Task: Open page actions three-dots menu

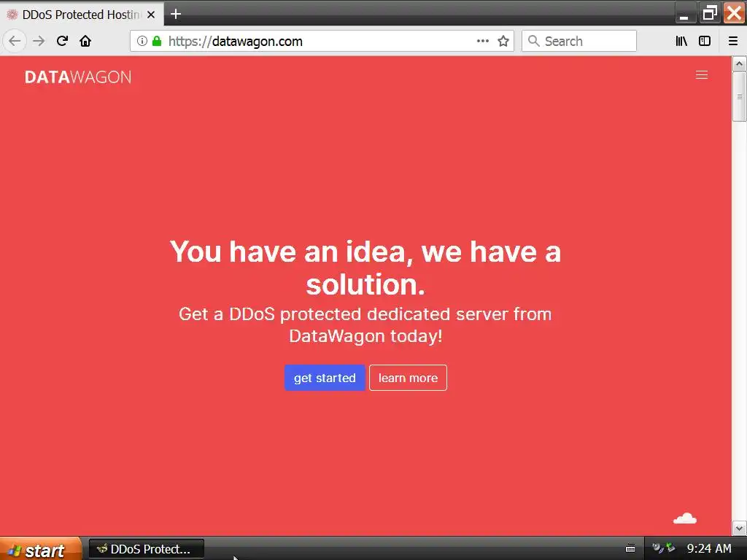Action: tap(483, 41)
